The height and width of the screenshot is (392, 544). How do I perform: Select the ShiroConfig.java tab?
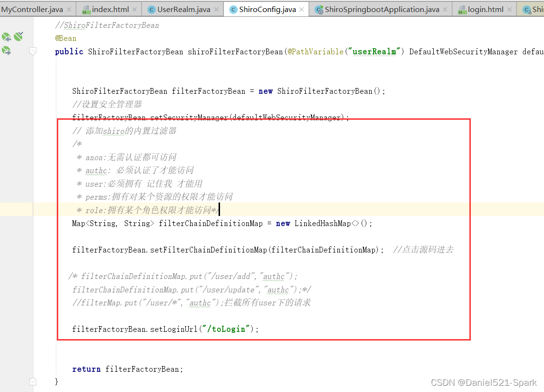pos(267,9)
